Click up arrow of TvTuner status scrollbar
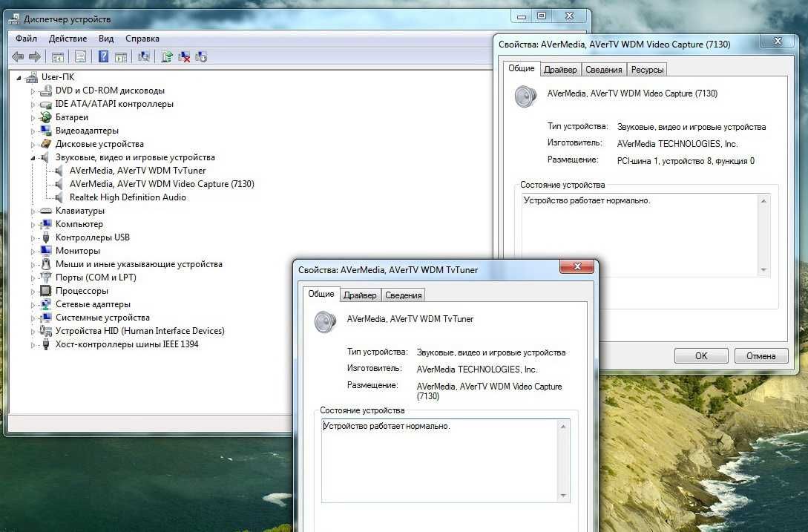Image resolution: width=808 pixels, height=532 pixels. coord(563,427)
